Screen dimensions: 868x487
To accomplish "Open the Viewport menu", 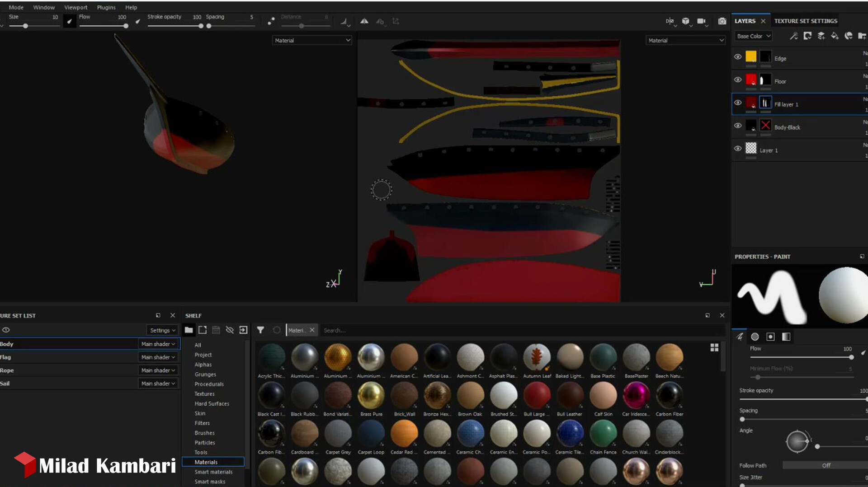I will pos(75,7).
